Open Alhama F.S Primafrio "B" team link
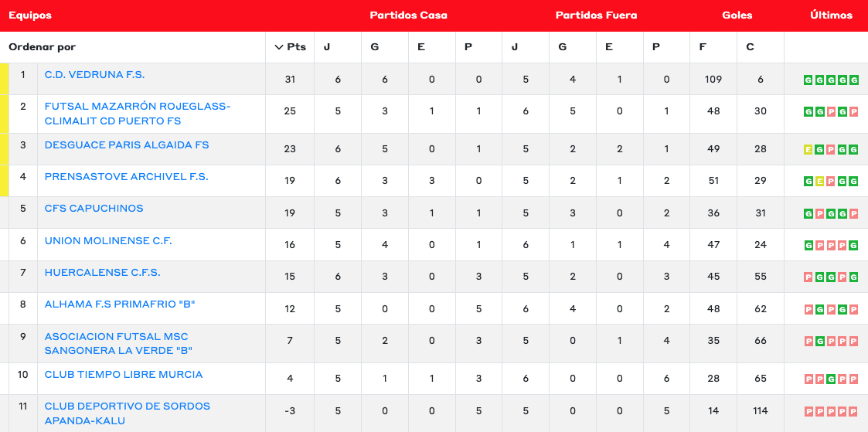The width and height of the screenshot is (868, 432). [x=120, y=304]
